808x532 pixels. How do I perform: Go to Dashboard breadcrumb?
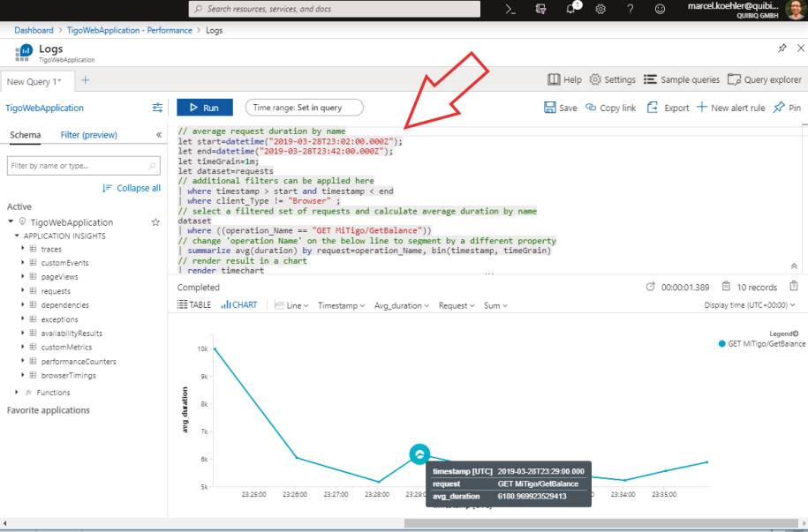tap(34, 30)
